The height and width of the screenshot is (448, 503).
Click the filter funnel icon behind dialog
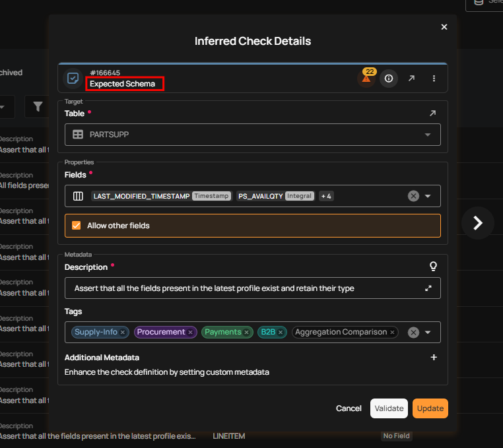point(38,106)
